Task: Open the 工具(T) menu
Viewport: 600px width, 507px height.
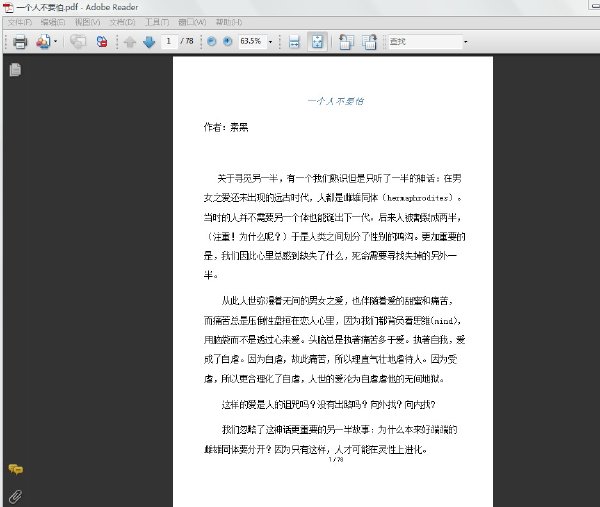Action: click(157, 22)
